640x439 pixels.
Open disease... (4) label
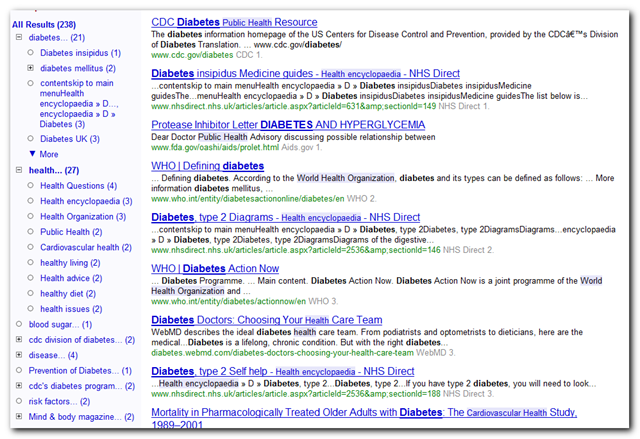point(53,355)
